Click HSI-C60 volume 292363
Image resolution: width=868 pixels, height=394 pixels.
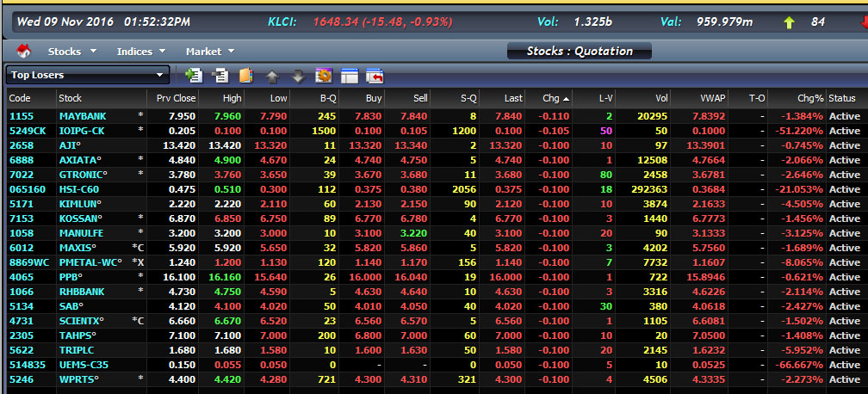click(649, 189)
